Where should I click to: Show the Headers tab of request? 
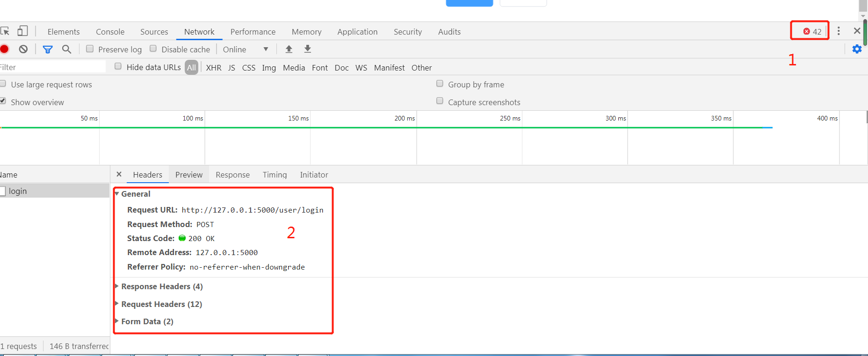[x=148, y=175]
